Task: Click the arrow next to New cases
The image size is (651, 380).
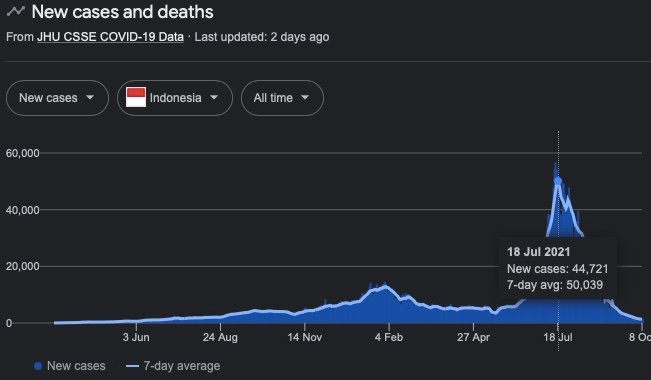Action: click(x=90, y=98)
